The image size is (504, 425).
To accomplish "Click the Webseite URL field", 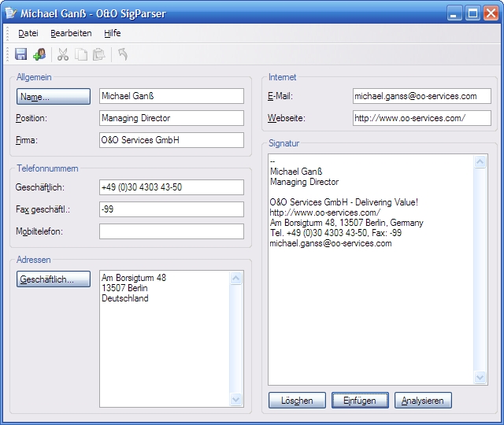I will (421, 118).
